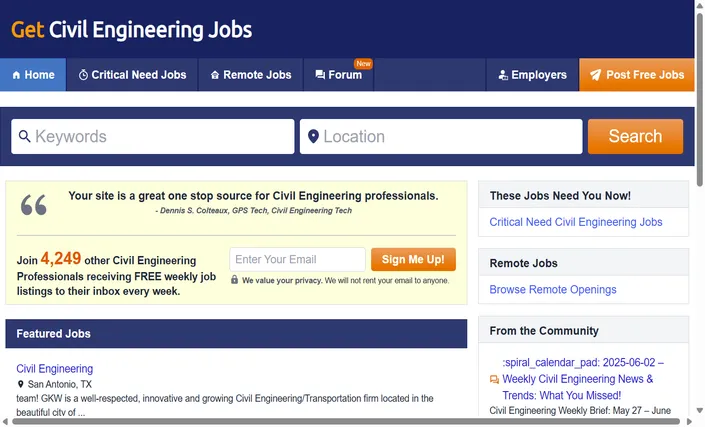Viewport: 705px width, 427px height.
Task: Focus the Enter Your Email field
Action: pyautogui.click(x=298, y=259)
